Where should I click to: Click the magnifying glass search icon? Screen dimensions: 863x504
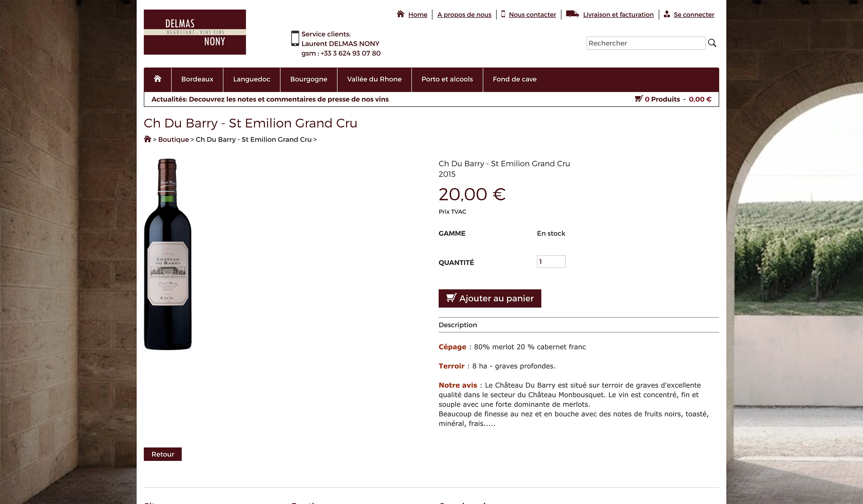[712, 43]
